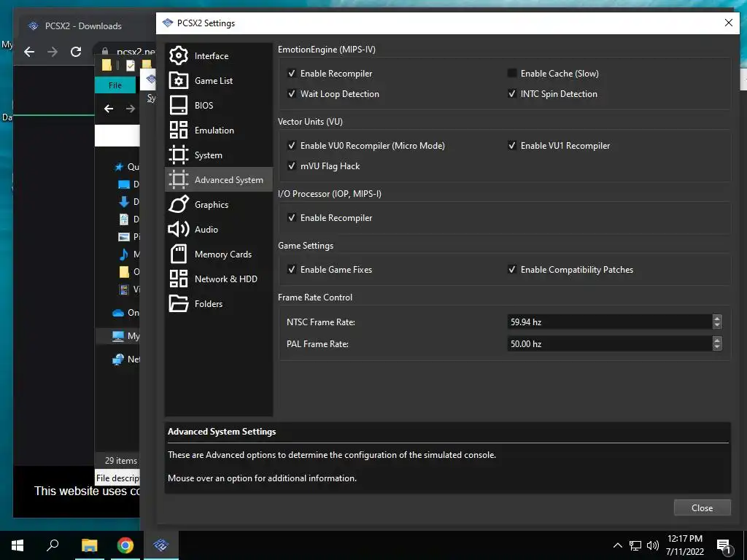Click forward arrow in File Explorer window
Screen dimensions: 747x560
tap(130, 109)
